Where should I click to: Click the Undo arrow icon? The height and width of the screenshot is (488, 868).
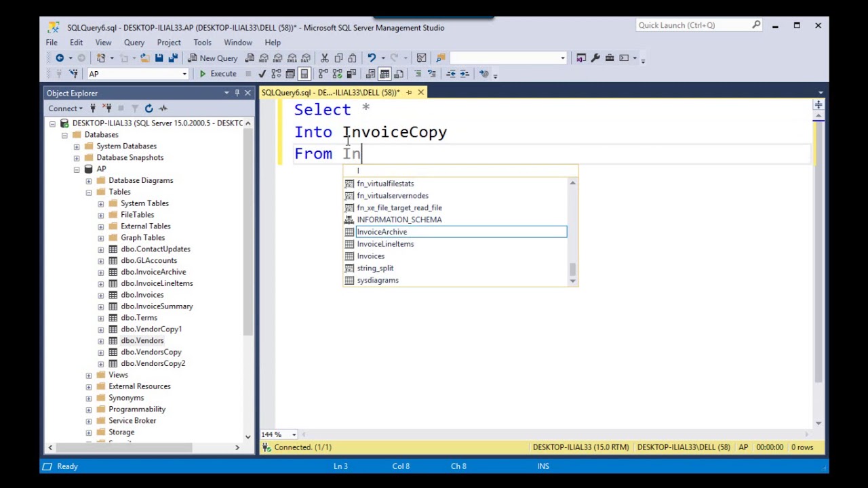click(x=372, y=58)
